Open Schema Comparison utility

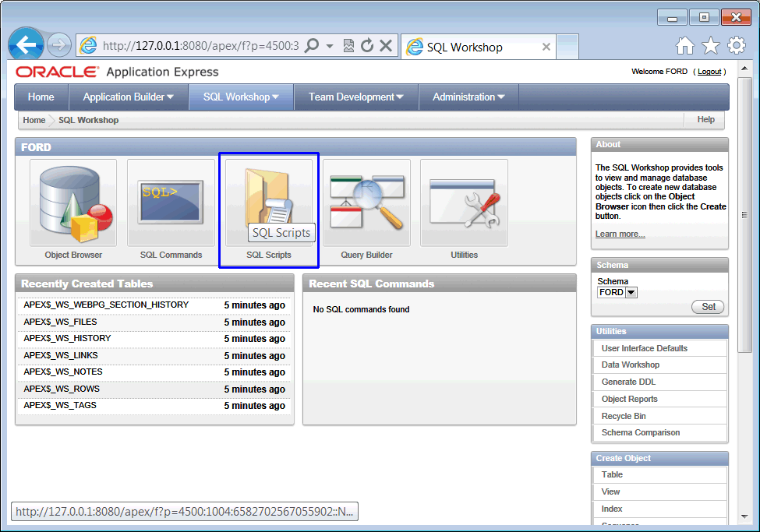659,432
